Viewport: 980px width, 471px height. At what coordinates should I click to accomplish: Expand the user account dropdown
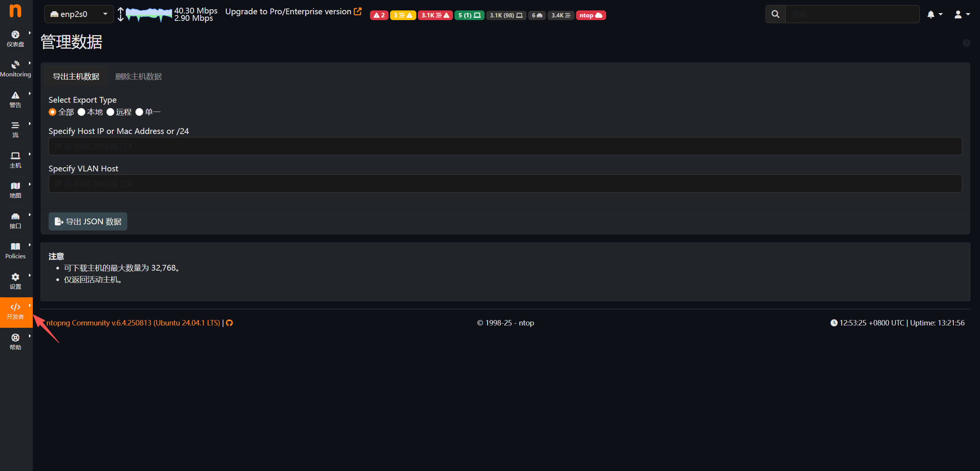[x=961, y=15]
